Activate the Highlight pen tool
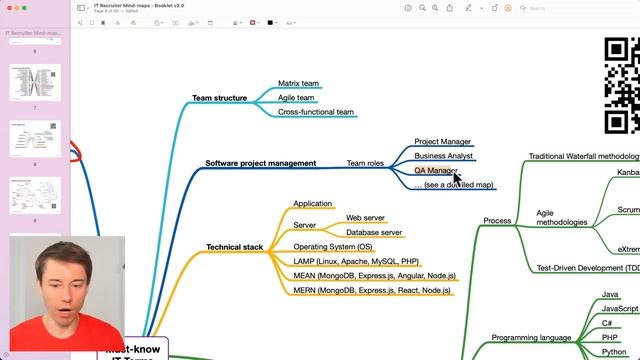The image size is (640, 360). coord(468,8)
